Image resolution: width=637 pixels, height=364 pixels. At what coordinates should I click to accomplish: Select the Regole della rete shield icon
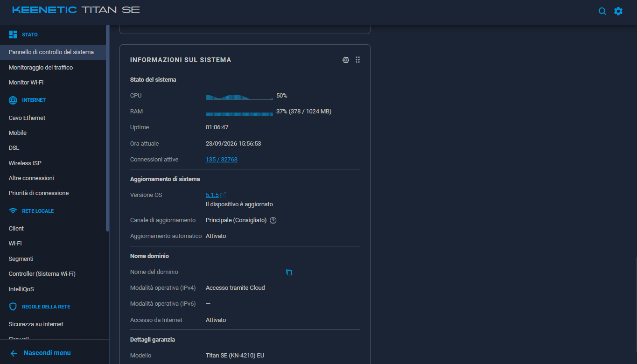[13, 307]
